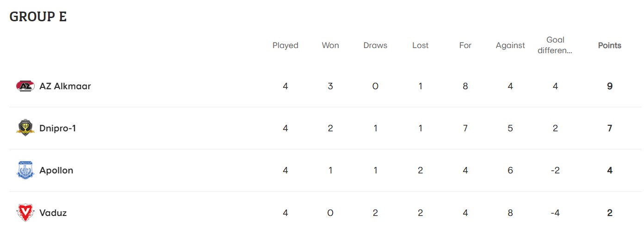Click Vaduz's -4 goal difference value
Viewport: 644px width, 234px height.
555,213
